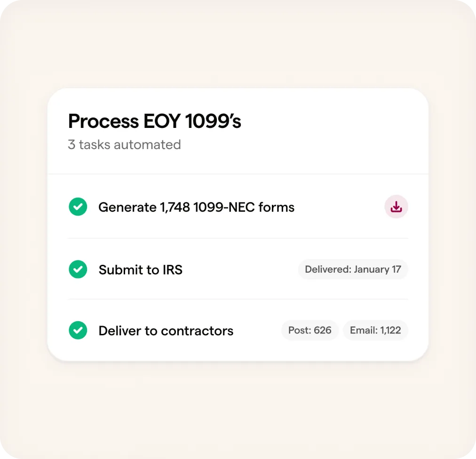Click the checkmark icon next to Submit to IRS
Image resolution: width=476 pixels, height=459 pixels.
[78, 269]
